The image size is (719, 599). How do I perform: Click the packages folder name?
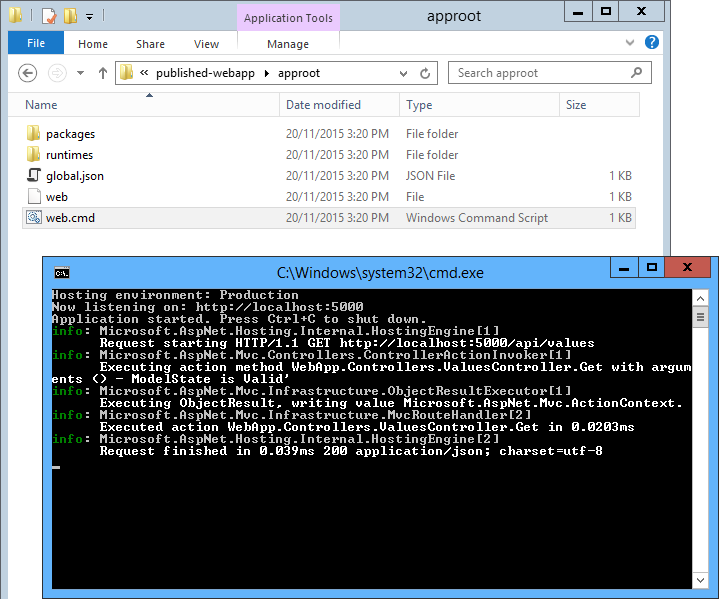click(71, 134)
